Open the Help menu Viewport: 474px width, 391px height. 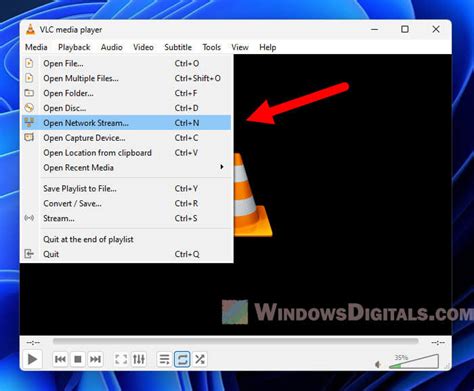point(268,47)
